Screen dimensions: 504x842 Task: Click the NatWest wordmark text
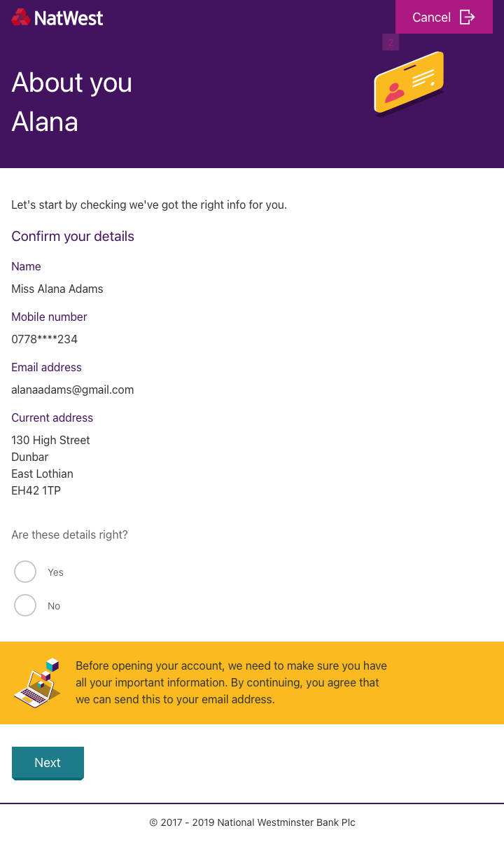click(x=69, y=18)
